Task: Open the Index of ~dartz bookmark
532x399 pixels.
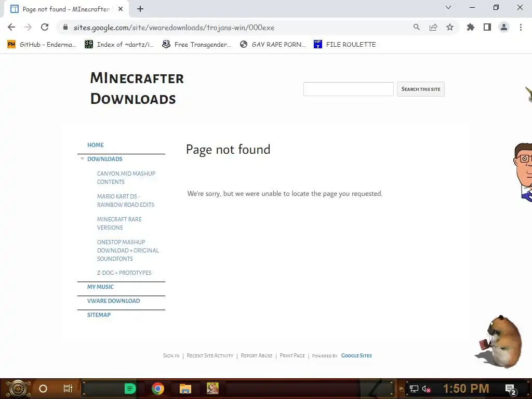Action: pyautogui.click(x=119, y=45)
